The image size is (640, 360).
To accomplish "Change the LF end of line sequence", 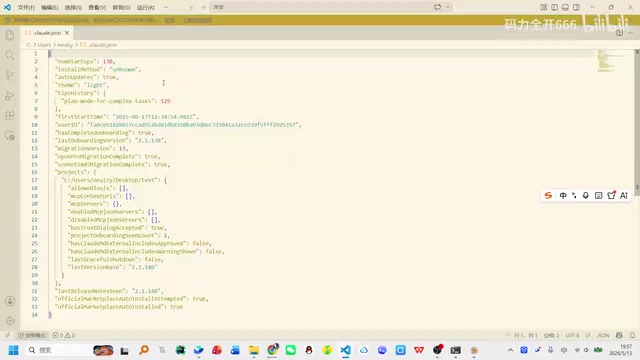I will pos(588,335).
